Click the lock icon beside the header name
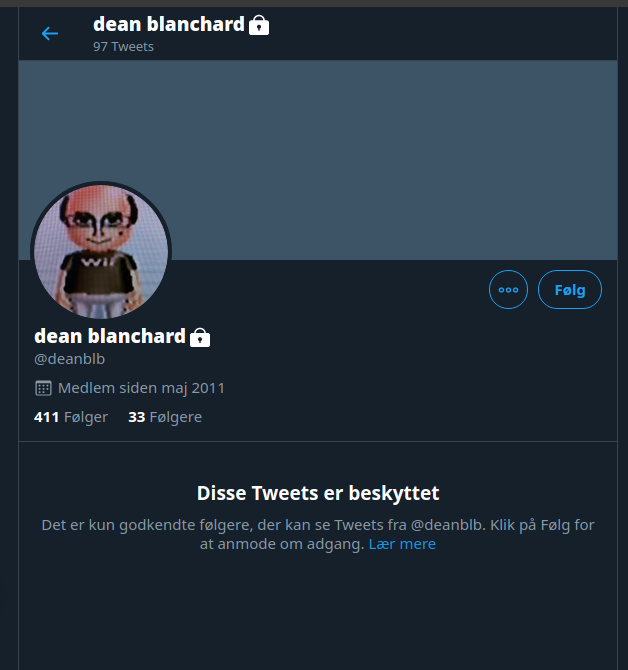This screenshot has height=670, width=628. (259, 25)
